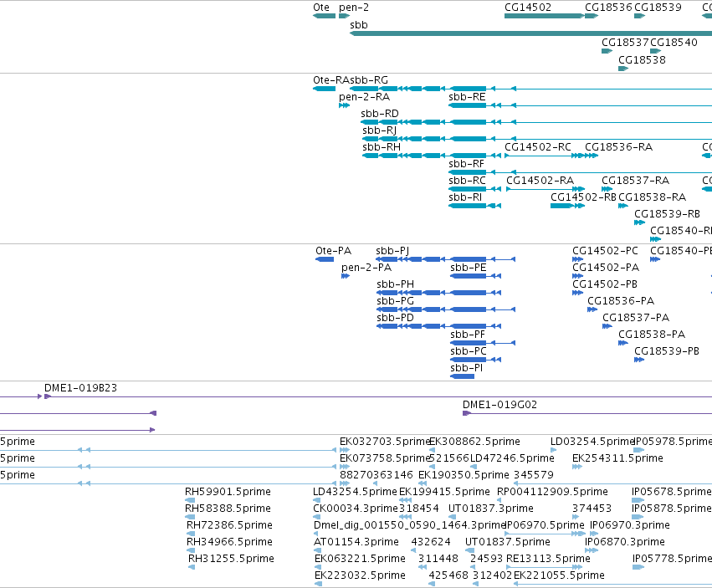The image size is (712, 588).
Task: Select the sbb-PG protein label
Action: point(395,301)
